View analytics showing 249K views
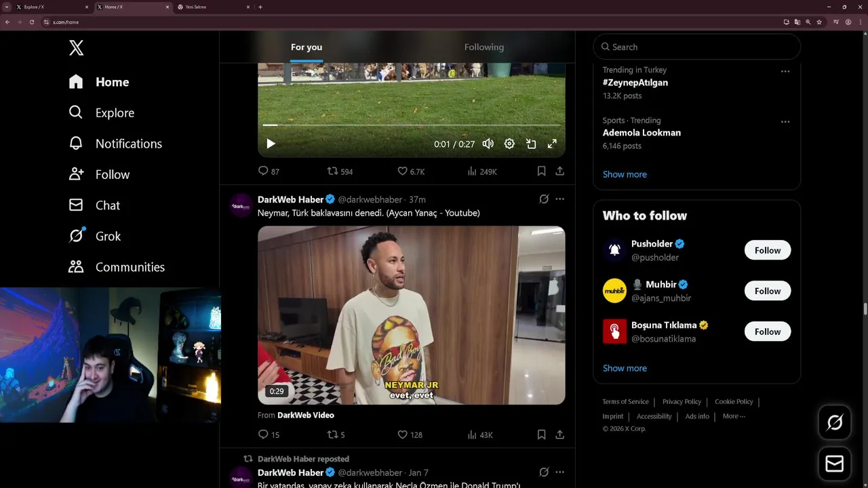This screenshot has width=868, height=488. coord(482,171)
